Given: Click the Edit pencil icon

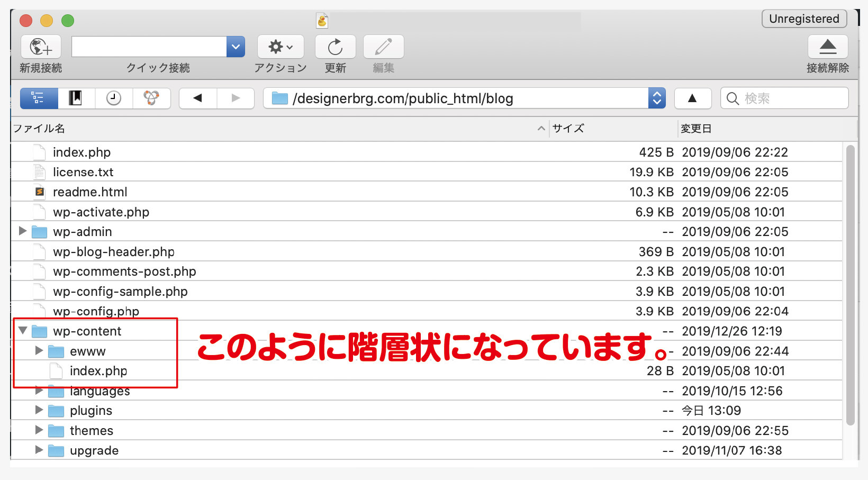Looking at the screenshot, I should [x=383, y=47].
